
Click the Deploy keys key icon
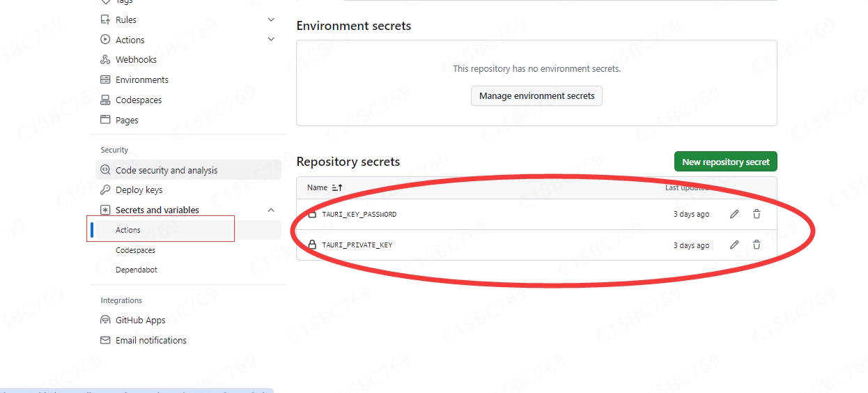pyautogui.click(x=105, y=190)
